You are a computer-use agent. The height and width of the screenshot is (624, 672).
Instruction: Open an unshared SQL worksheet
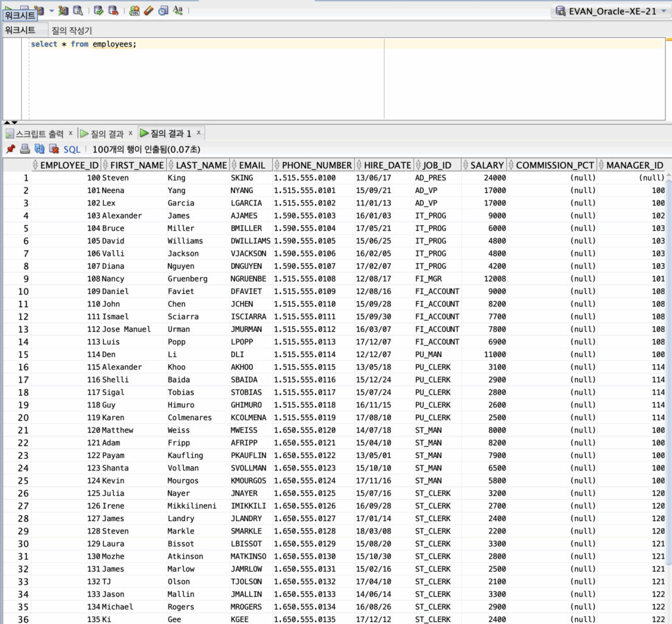click(134, 10)
